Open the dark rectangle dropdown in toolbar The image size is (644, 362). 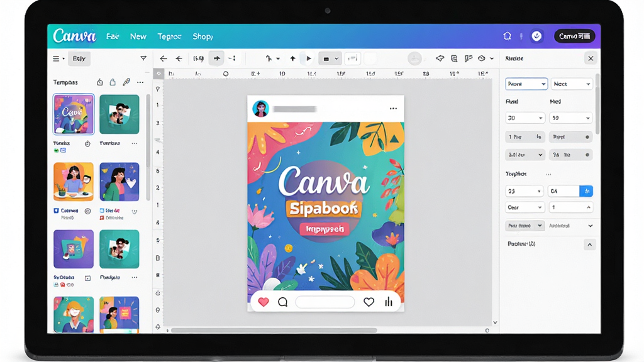click(x=330, y=58)
